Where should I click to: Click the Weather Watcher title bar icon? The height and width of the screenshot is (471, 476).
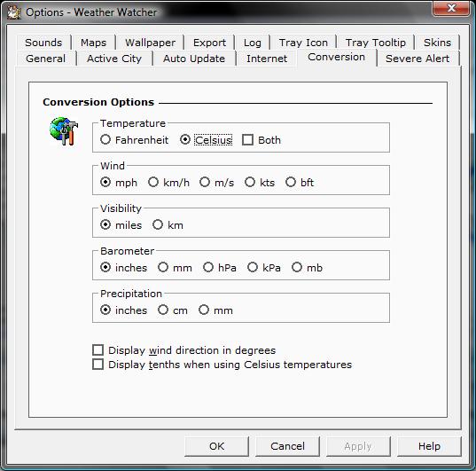(14, 12)
